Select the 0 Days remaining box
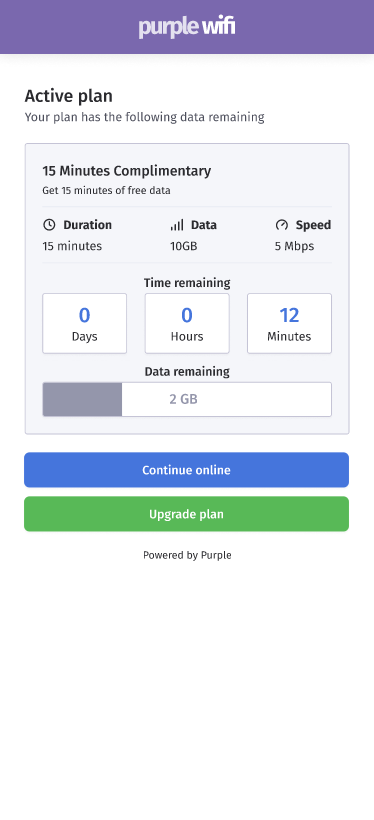 tap(84, 323)
